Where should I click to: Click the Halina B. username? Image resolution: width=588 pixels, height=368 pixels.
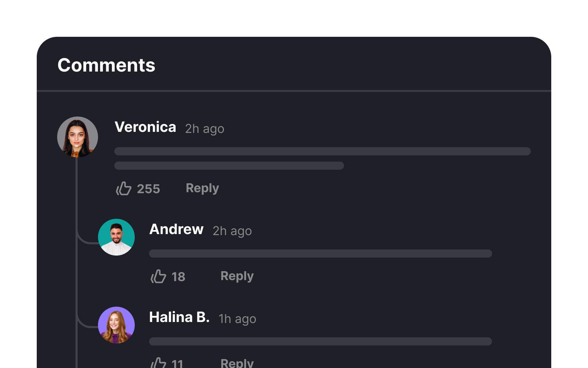[179, 317]
